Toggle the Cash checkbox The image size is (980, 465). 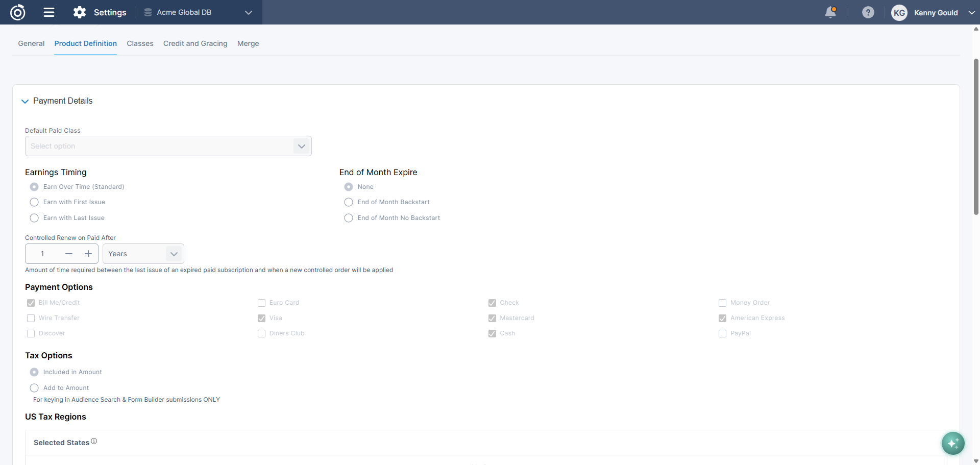pyautogui.click(x=492, y=333)
